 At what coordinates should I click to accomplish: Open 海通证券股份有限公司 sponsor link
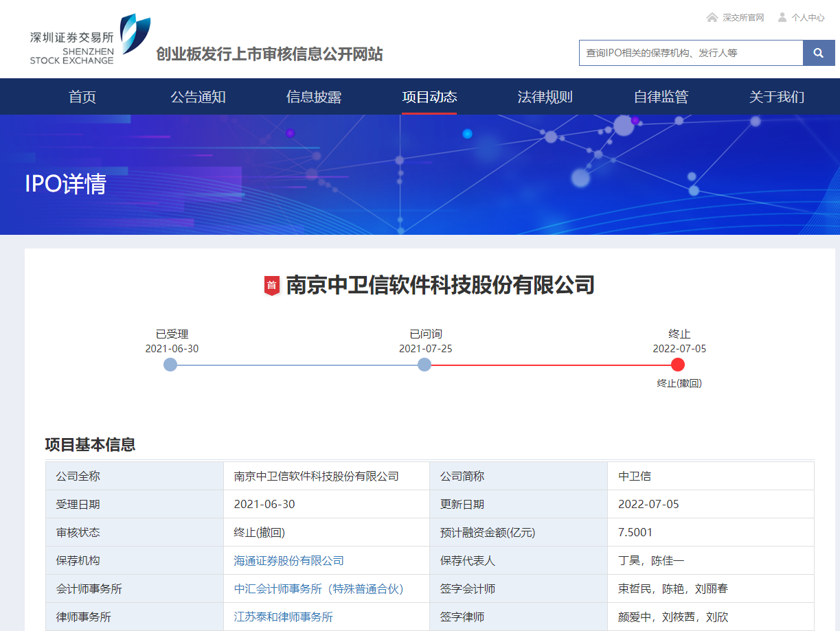tap(288, 561)
